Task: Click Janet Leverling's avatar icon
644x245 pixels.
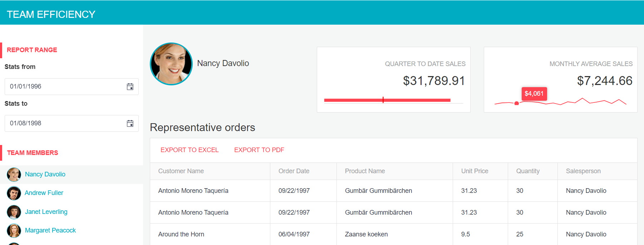Action: click(x=14, y=212)
